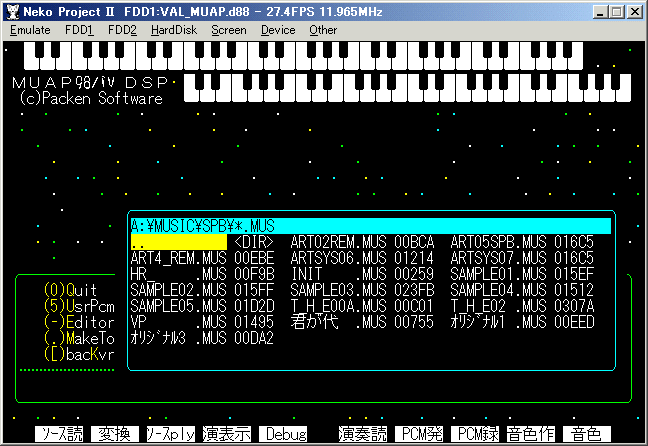
Task: Minimize the Neko Project II window
Action: tap(600, 12)
